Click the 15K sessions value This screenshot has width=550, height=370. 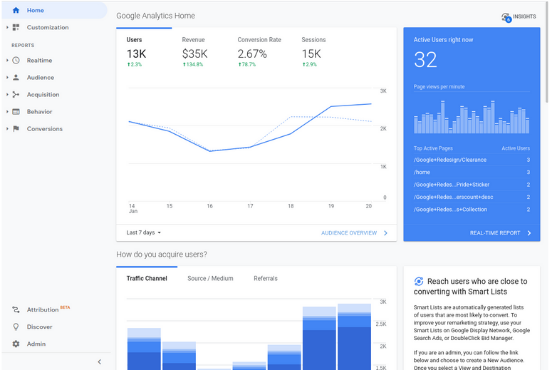pos(311,54)
